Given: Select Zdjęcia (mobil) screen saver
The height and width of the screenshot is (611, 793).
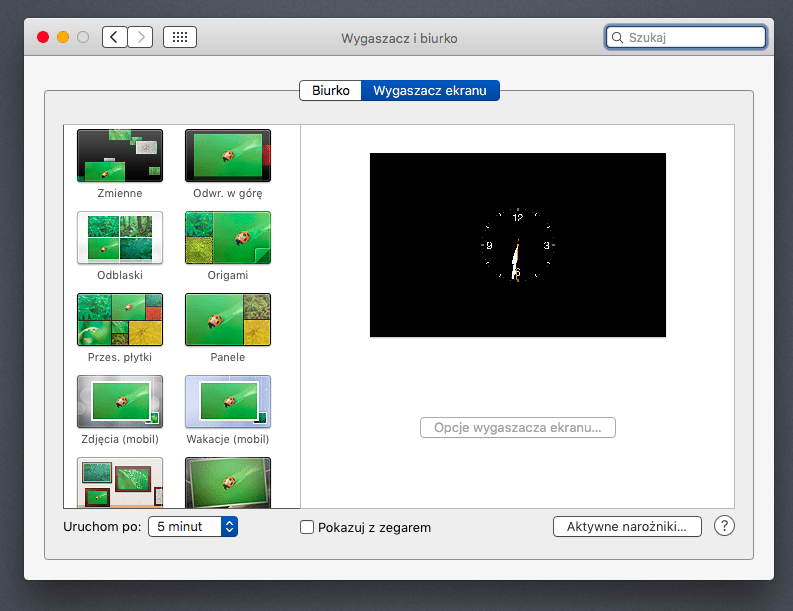Looking at the screenshot, I should 119,402.
